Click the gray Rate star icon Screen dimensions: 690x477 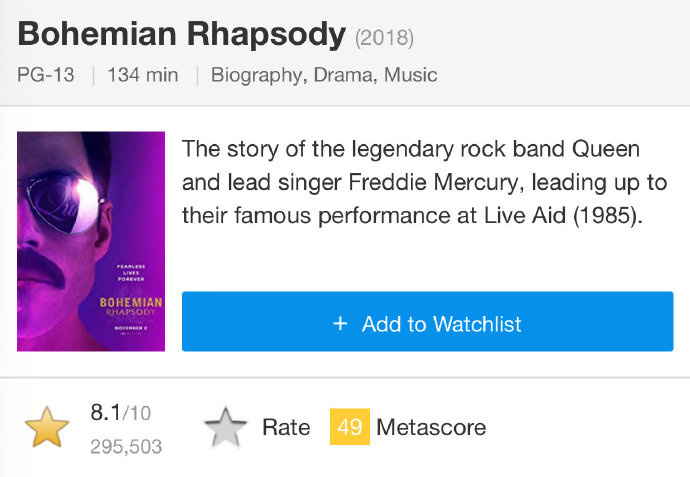pyautogui.click(x=225, y=427)
